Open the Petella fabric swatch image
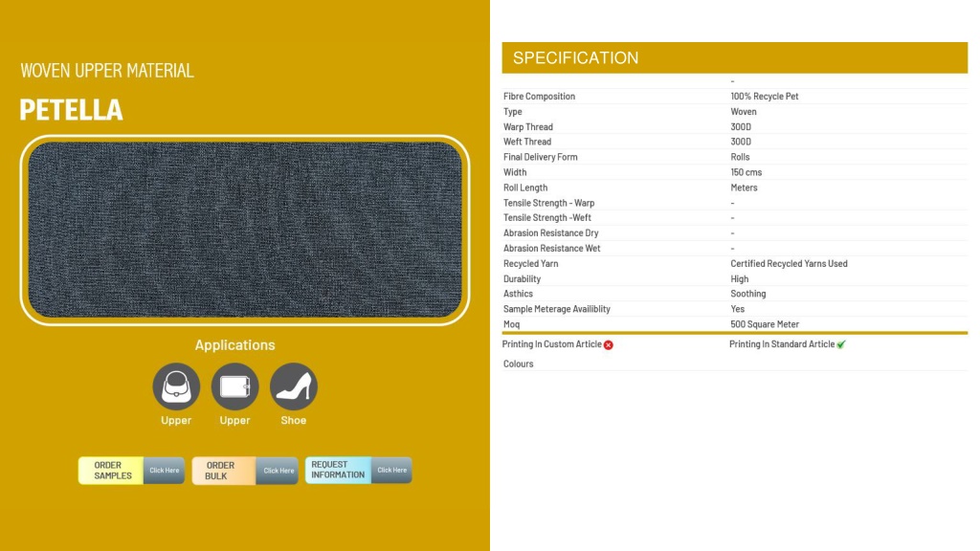980x551 pixels. click(x=245, y=230)
